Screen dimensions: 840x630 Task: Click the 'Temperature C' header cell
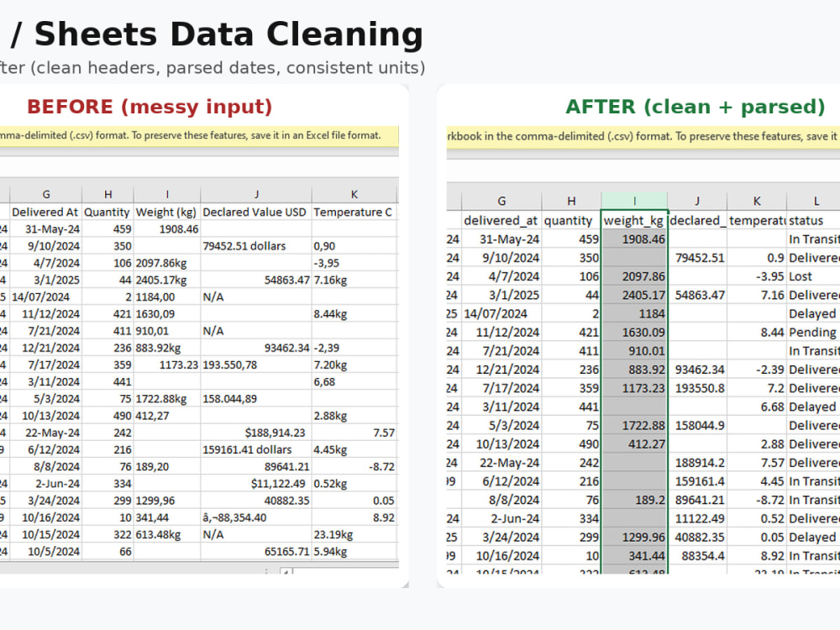354,213
